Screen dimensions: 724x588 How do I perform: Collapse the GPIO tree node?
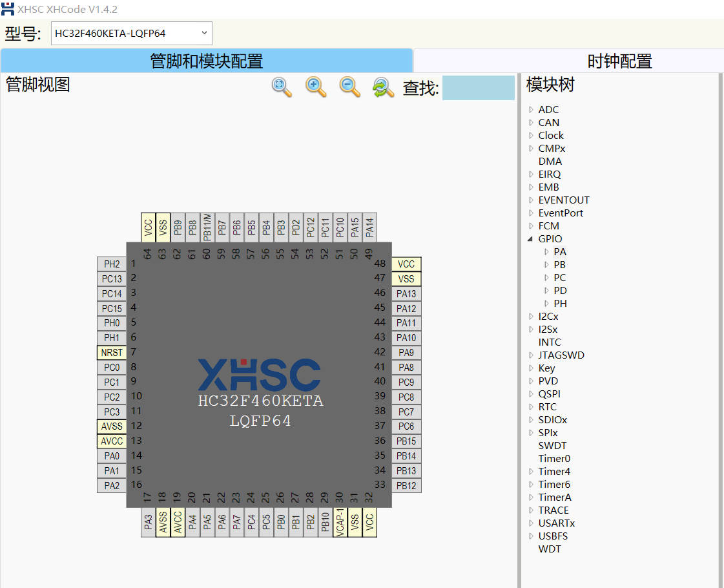pyautogui.click(x=532, y=238)
